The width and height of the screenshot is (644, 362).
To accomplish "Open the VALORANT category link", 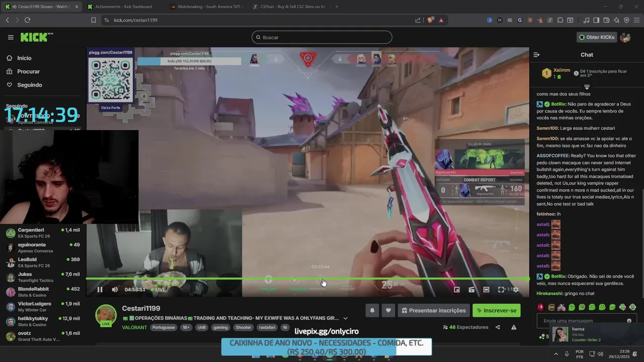I will 134,327.
